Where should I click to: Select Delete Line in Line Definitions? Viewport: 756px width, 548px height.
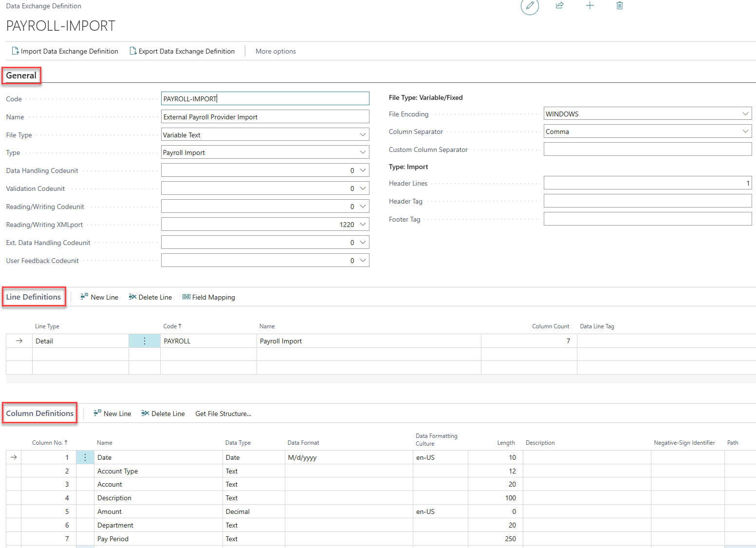150,297
